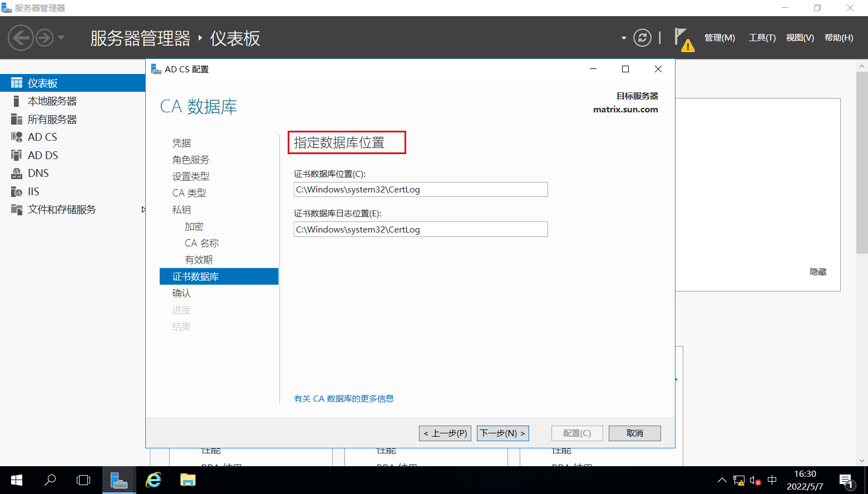This screenshot has height=494, width=868.
Task: Open 有关 CA 数据库的更多信息 link
Action: 344,398
